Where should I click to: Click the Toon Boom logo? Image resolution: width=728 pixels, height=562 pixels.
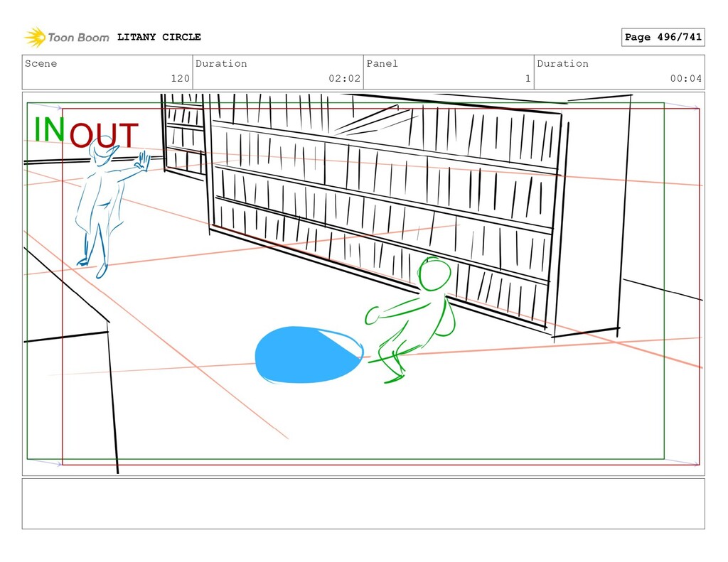tap(67, 37)
